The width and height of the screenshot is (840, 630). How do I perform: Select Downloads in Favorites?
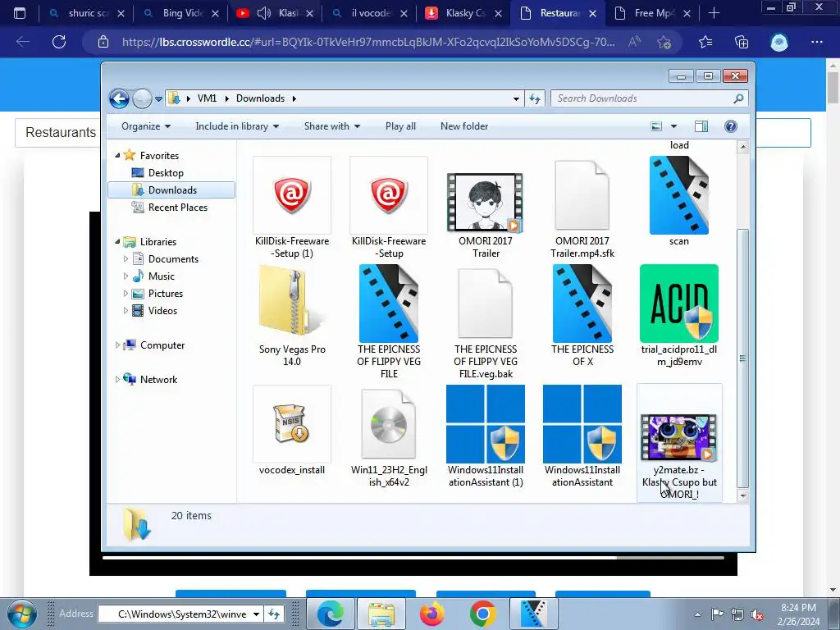(171, 190)
